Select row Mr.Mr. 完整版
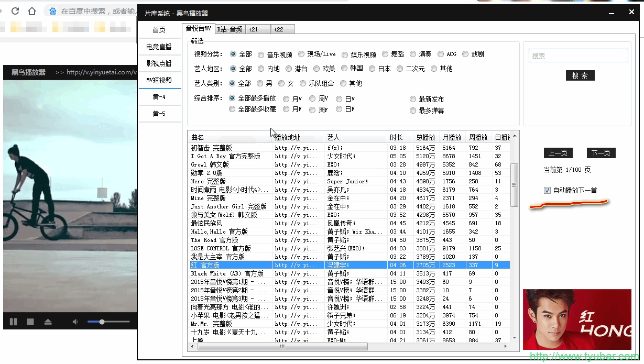 click(x=350, y=324)
